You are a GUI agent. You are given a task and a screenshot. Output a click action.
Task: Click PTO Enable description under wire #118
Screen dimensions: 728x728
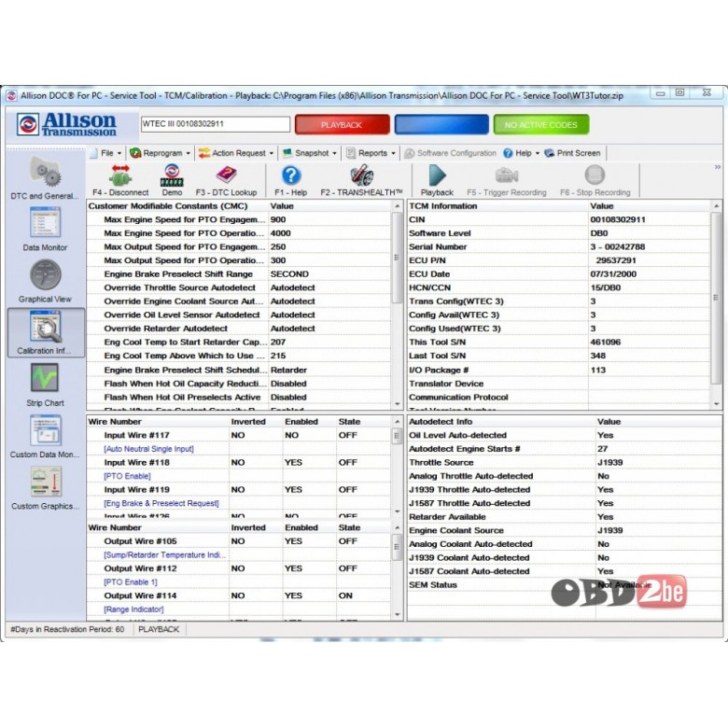click(127, 476)
